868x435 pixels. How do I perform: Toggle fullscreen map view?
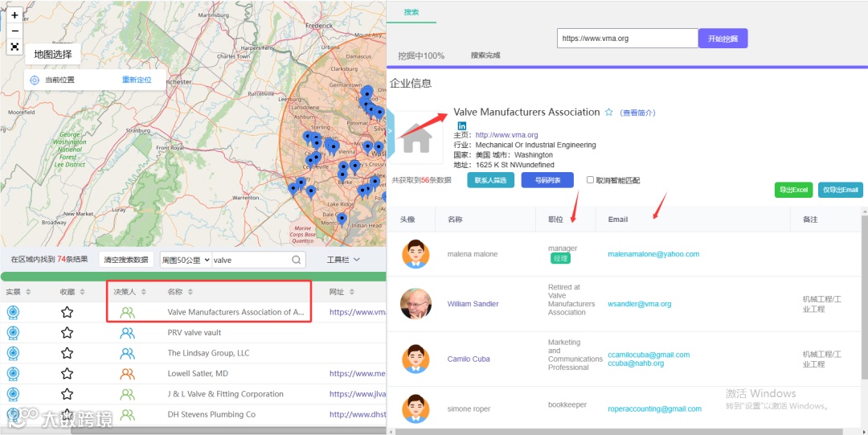pos(15,47)
